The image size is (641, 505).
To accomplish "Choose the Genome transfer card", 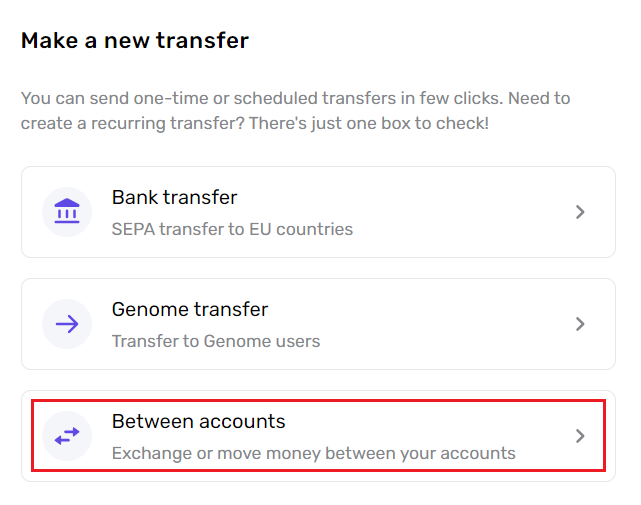I will pyautogui.click(x=318, y=324).
